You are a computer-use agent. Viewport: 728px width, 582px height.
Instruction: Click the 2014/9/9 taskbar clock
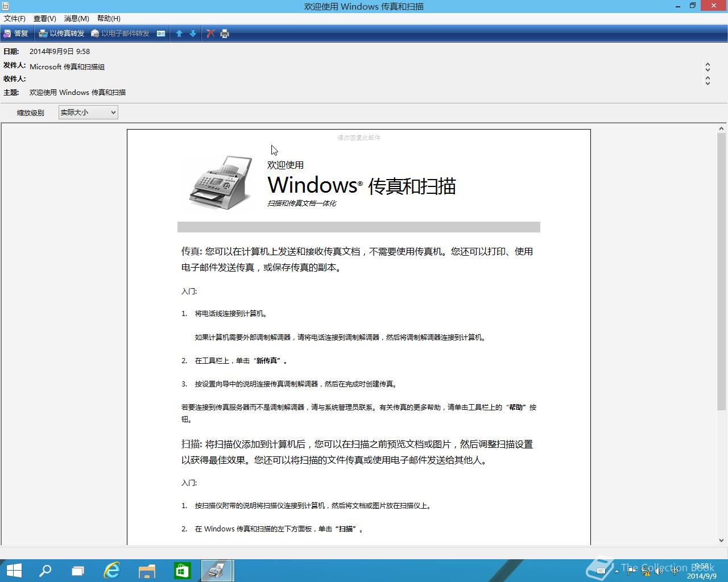702,571
